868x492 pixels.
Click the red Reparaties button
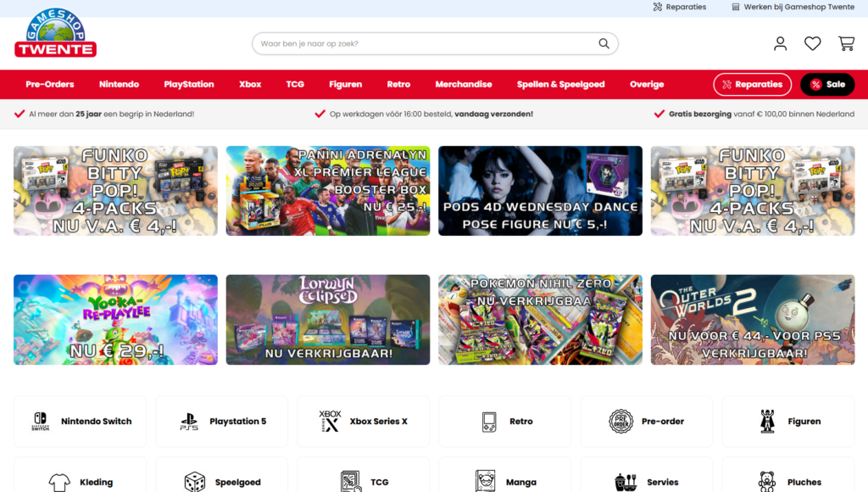pyautogui.click(x=752, y=85)
